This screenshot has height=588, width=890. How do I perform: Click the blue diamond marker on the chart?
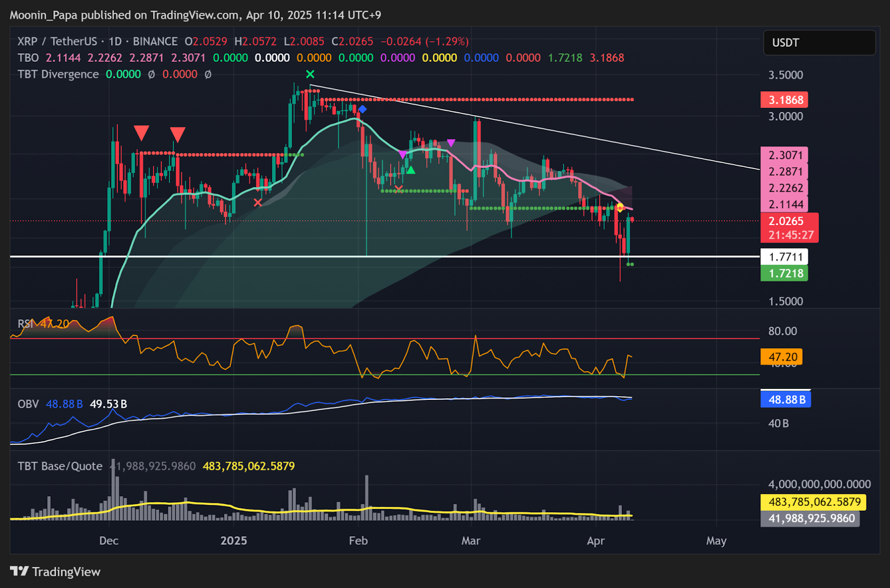pos(362,109)
